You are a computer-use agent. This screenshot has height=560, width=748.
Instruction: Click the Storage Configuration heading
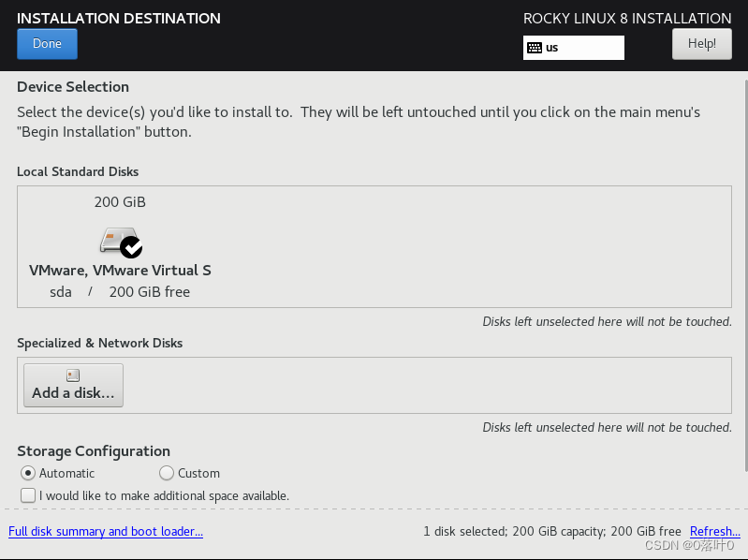coord(94,451)
